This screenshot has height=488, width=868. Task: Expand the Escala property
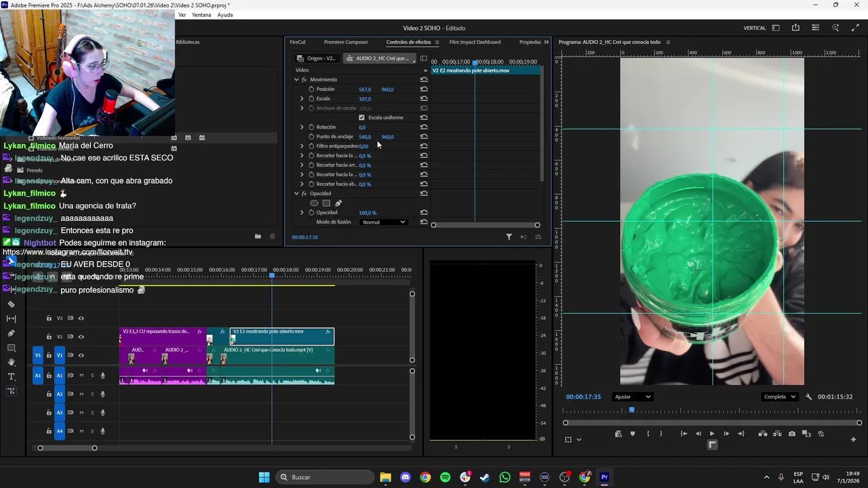[x=302, y=99]
